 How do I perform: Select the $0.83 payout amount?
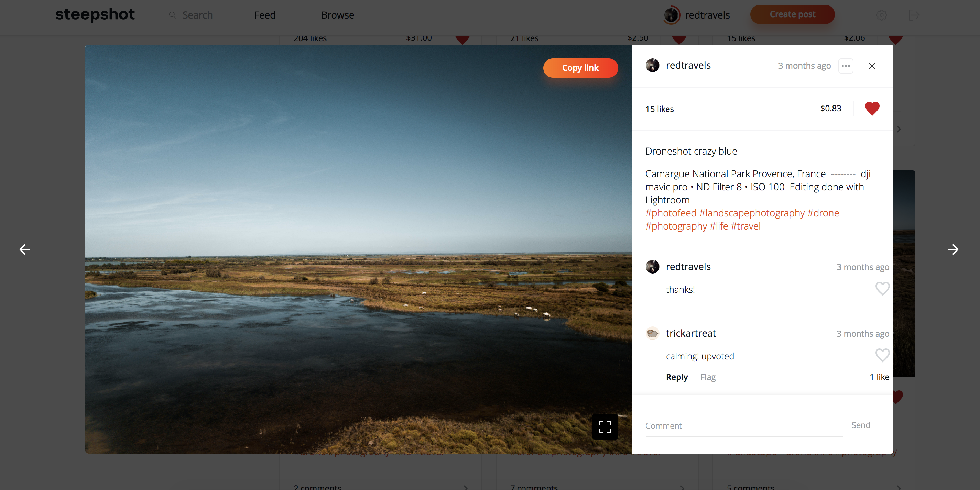click(830, 109)
